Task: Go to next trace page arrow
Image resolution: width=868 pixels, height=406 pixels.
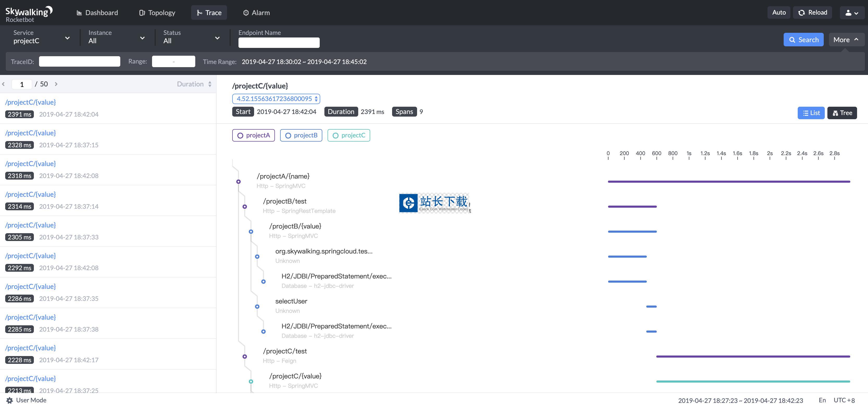Action: click(56, 84)
